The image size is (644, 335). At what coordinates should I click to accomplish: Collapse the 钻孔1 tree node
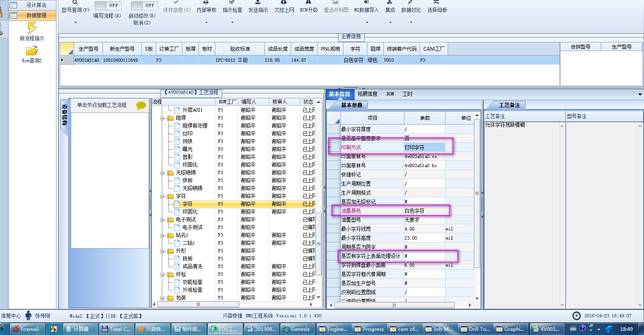point(163,235)
